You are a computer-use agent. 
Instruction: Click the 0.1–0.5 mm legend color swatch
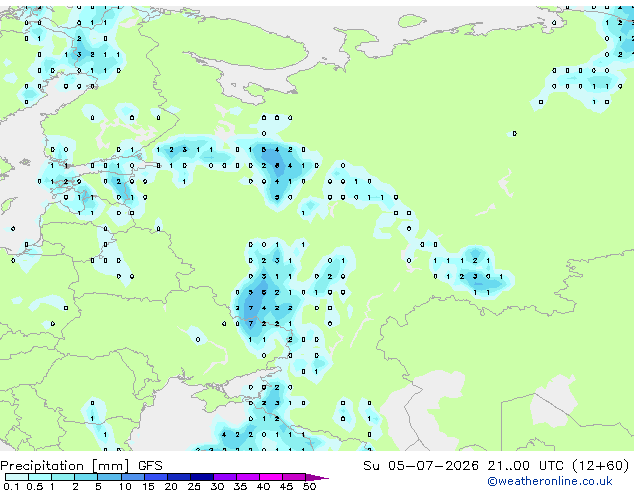click(17, 477)
